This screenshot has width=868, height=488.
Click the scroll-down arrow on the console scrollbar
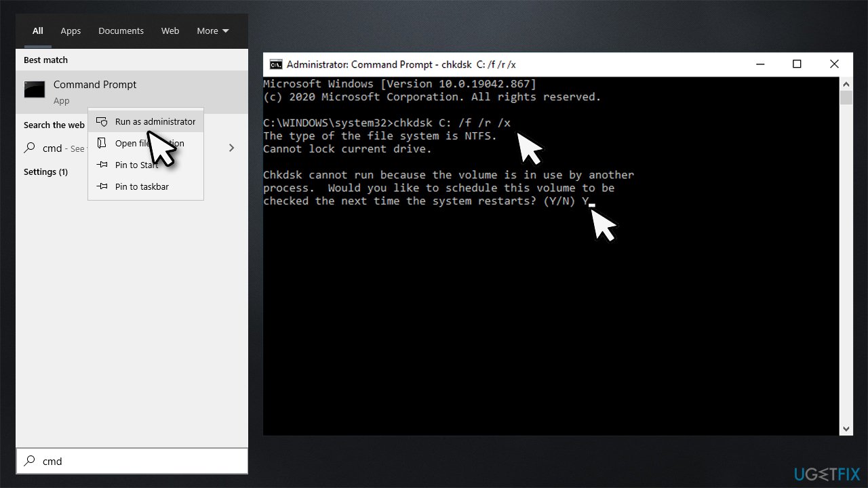tap(846, 428)
